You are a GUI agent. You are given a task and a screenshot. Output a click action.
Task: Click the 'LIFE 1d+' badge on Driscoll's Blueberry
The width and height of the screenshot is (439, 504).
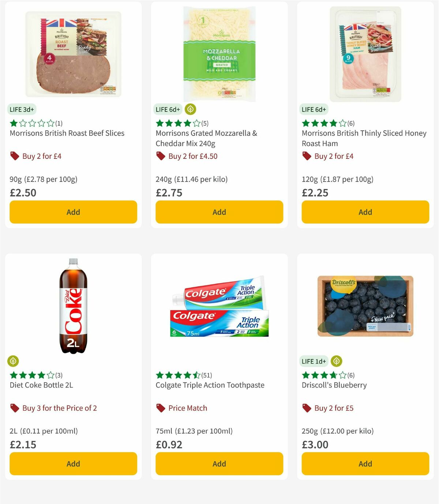click(314, 361)
